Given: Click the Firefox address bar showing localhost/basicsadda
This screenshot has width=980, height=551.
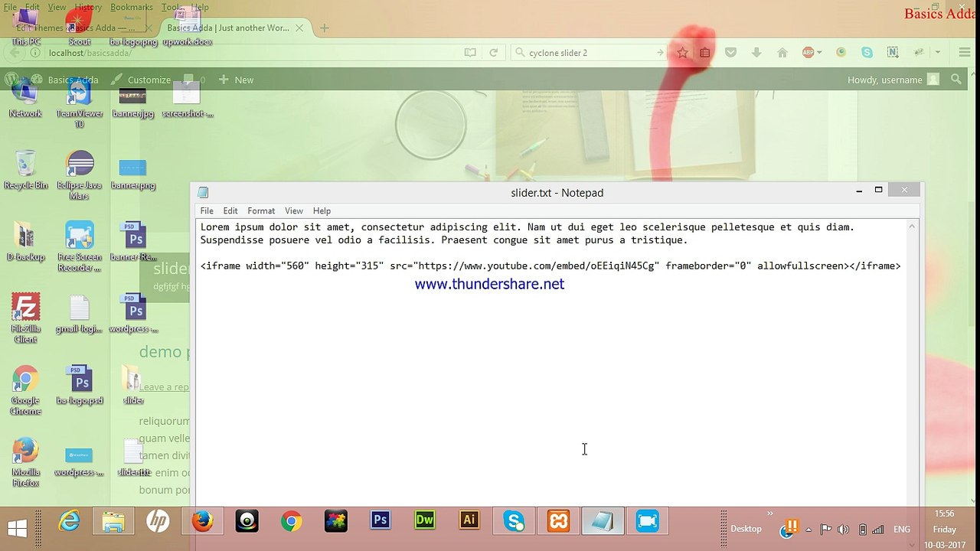Looking at the screenshot, I should tap(253, 53).
